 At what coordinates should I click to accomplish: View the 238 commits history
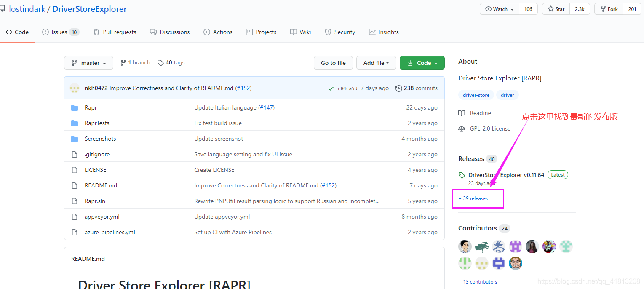click(417, 88)
